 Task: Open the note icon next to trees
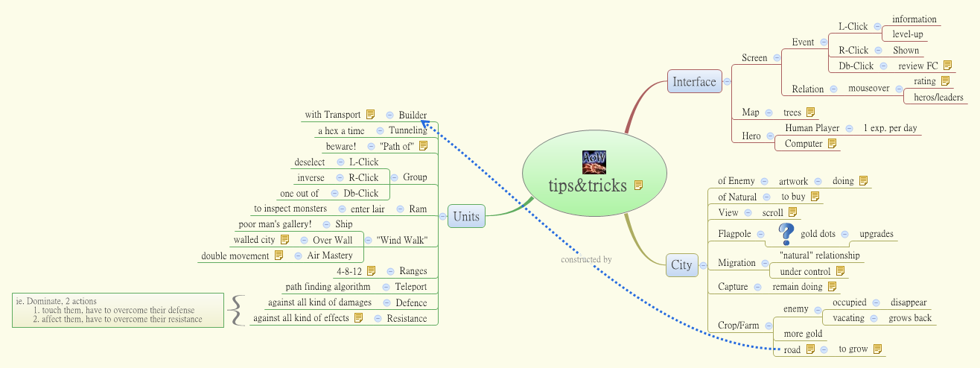coord(810,112)
